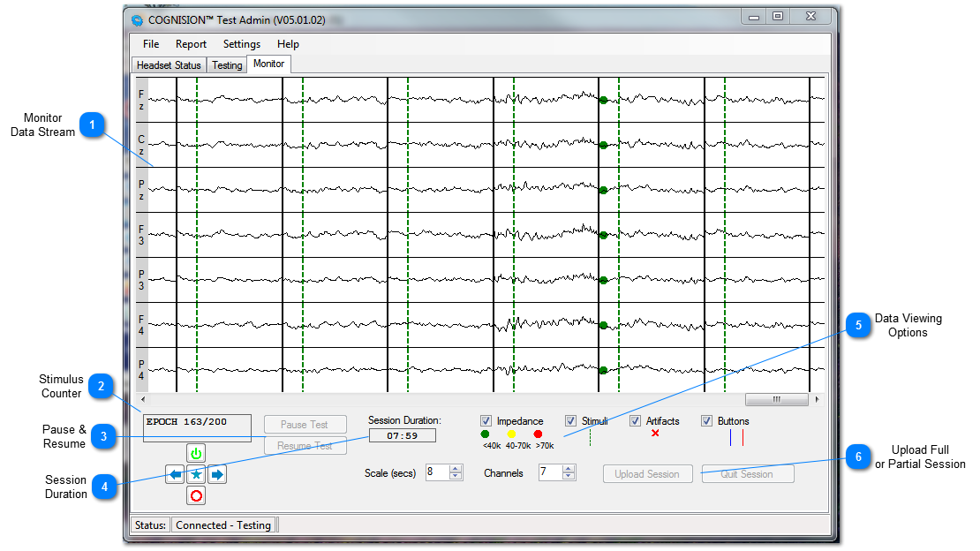Click the red circle stop button

click(x=196, y=495)
